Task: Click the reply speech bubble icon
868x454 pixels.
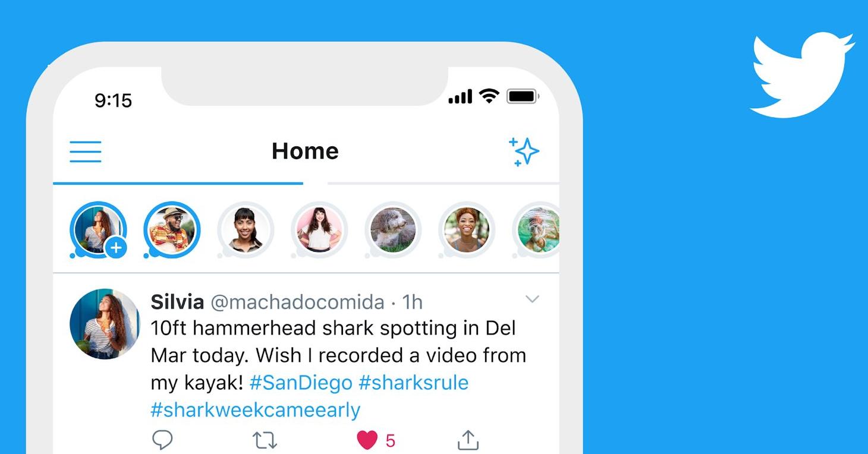Action: pyautogui.click(x=162, y=440)
